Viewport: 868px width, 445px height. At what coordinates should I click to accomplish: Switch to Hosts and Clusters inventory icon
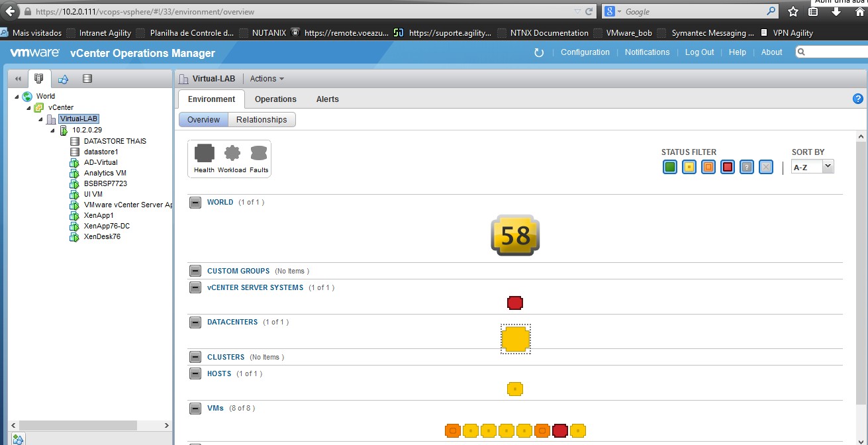point(39,79)
